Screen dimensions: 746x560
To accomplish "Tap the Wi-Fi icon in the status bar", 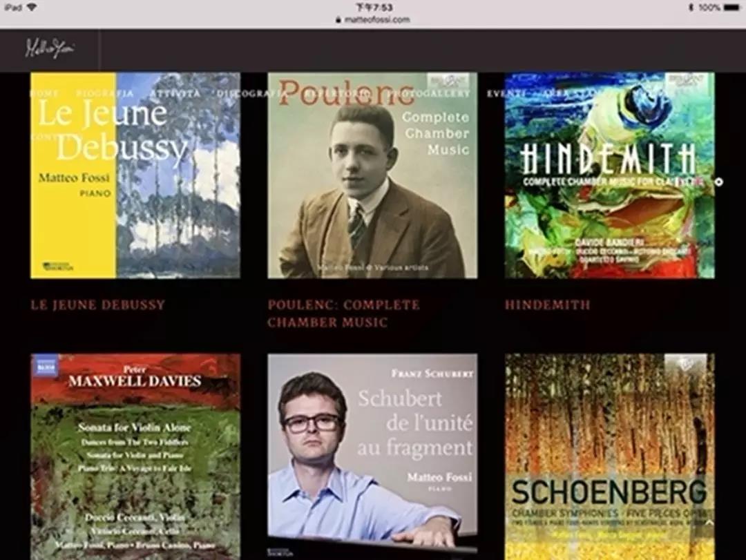I will (x=32, y=7).
